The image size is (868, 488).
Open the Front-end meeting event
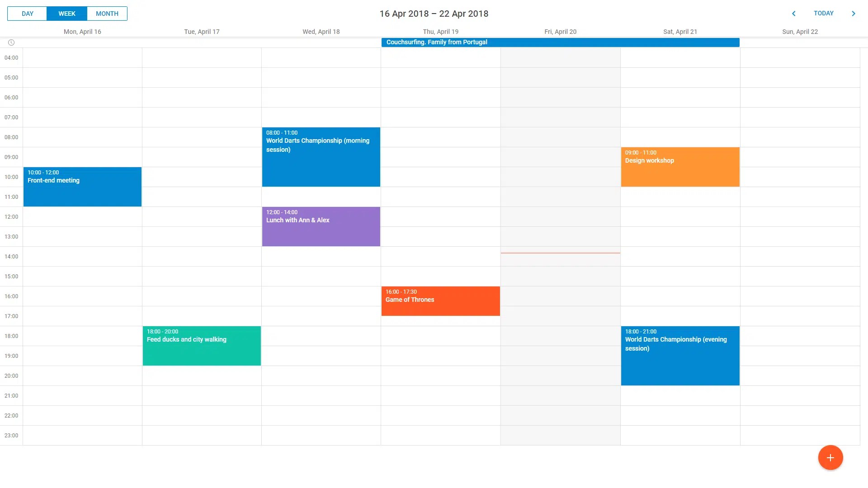(x=82, y=187)
